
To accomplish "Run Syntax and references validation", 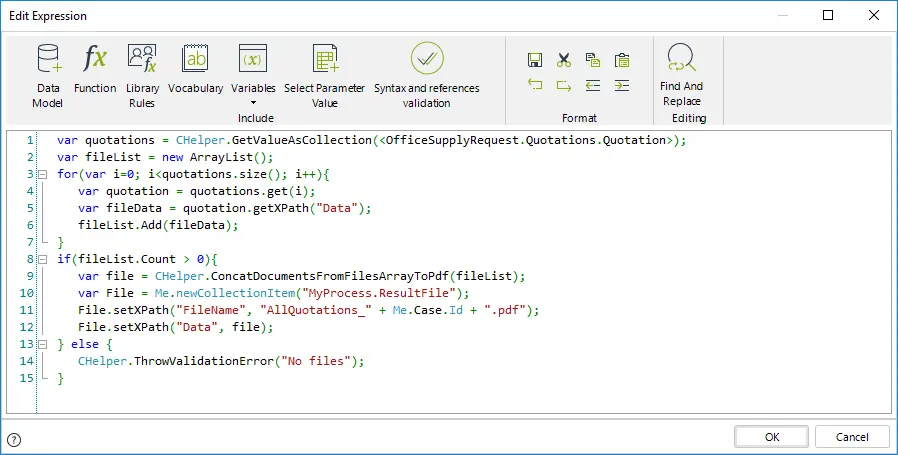I will pyautogui.click(x=427, y=76).
